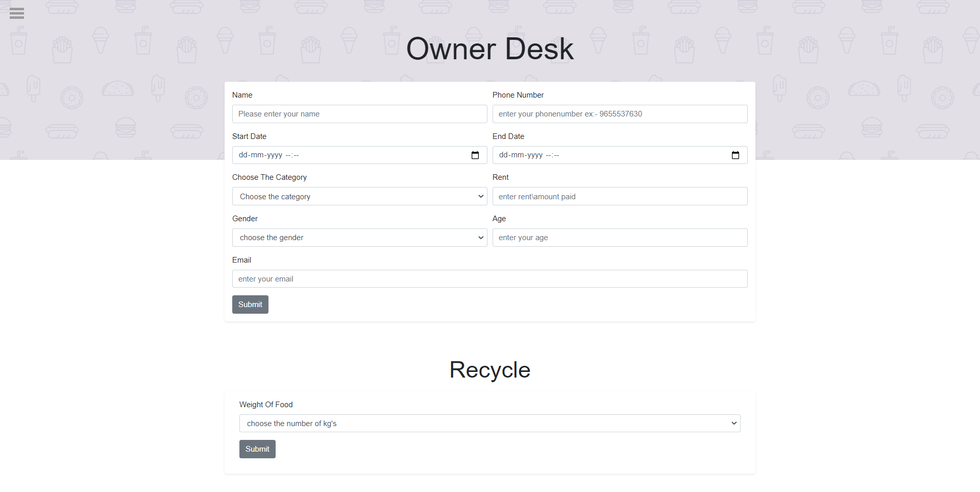Focus the Email input field
Screen dimensions: 980x492
(490, 279)
